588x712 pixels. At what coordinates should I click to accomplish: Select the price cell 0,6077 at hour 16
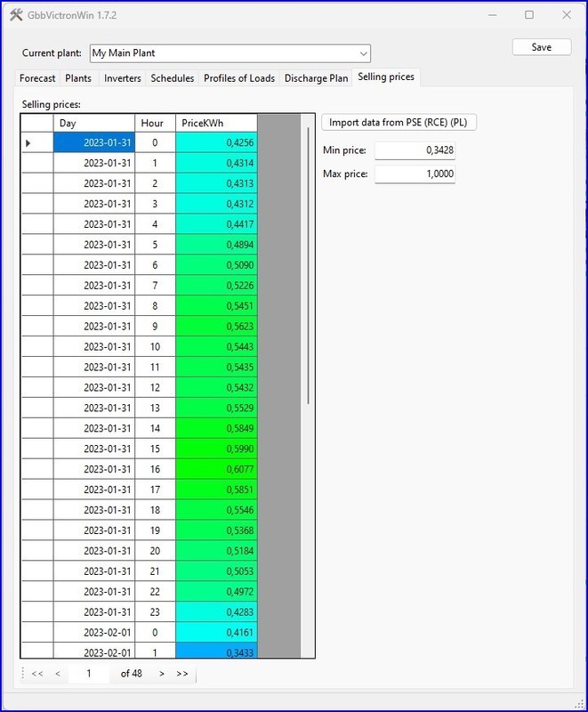pyautogui.click(x=216, y=470)
